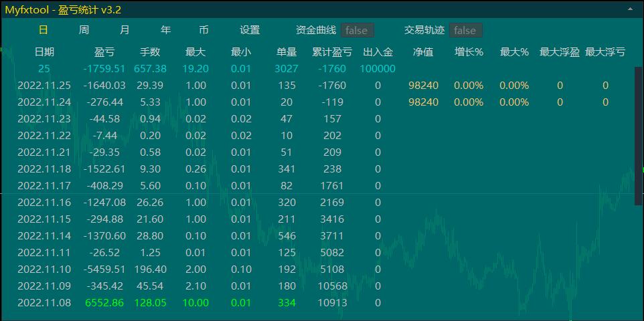644x321 pixels.
Task: Select the 2022.11.22 date row
Action: coord(44,136)
